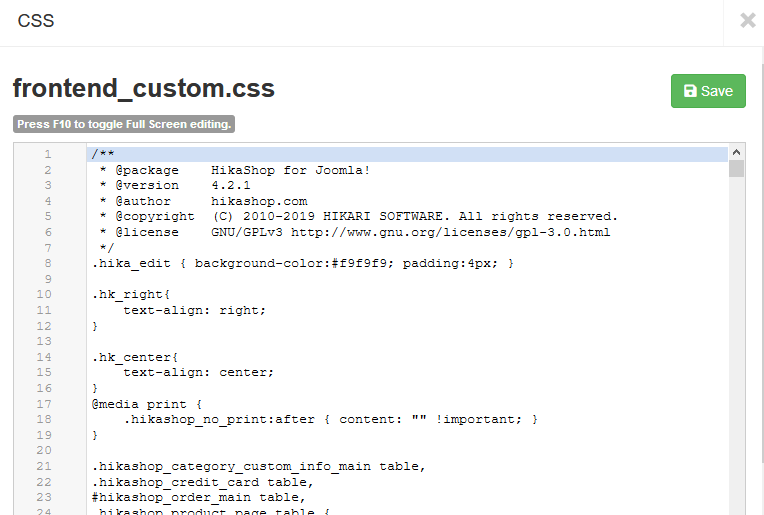Click line number 1 in the gutter
This screenshot has width=764, height=515.
(46, 154)
